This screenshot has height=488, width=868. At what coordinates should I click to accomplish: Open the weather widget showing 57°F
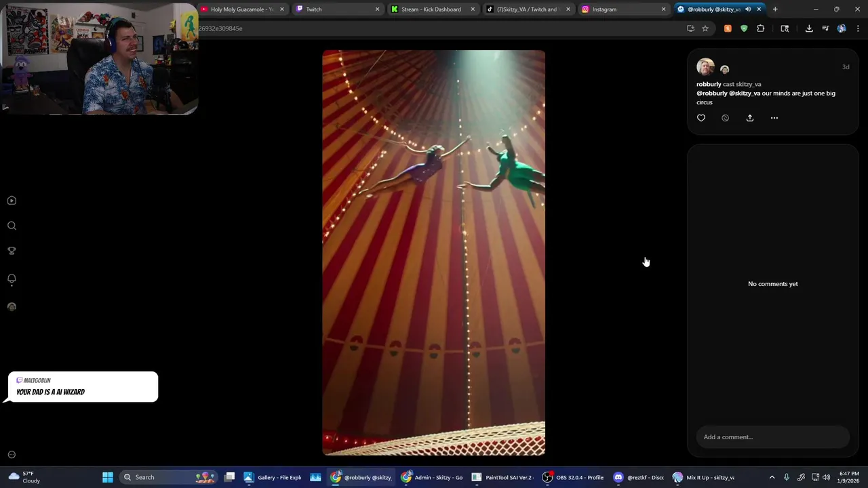[24, 477]
